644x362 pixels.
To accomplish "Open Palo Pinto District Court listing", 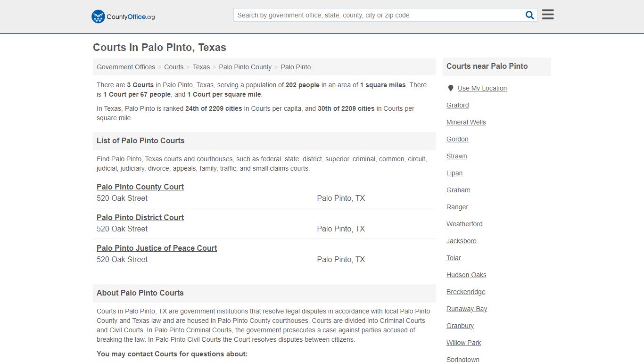I will tap(140, 217).
